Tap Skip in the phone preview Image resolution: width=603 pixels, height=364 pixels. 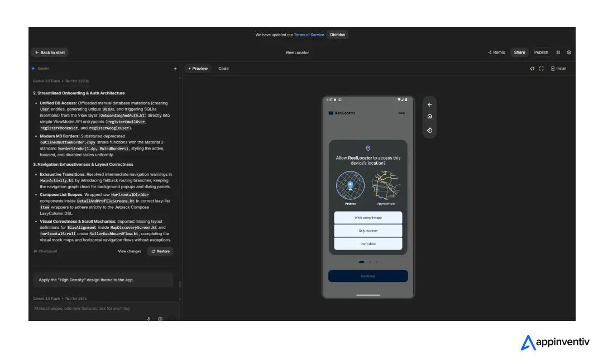coord(401,113)
